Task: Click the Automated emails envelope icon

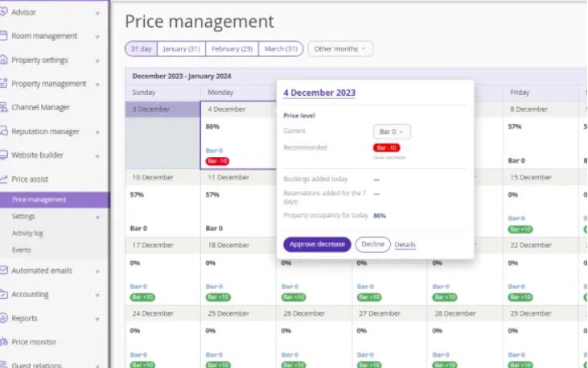Action: click(5, 271)
